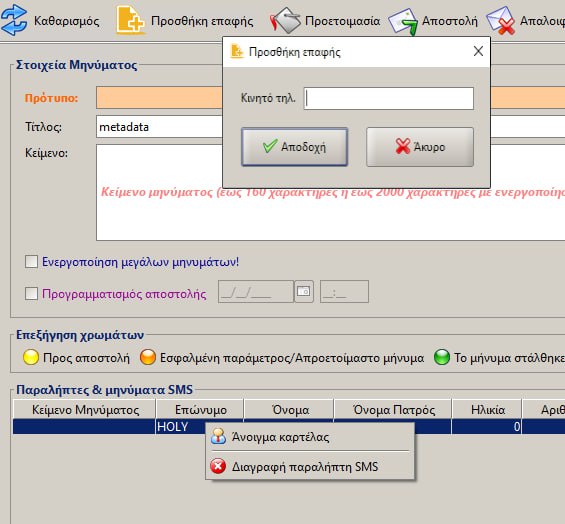Image resolution: width=565 pixels, height=524 pixels.
Task: Toggle Προγραμματισμός αποστολής checkbox
Action: (x=31, y=293)
